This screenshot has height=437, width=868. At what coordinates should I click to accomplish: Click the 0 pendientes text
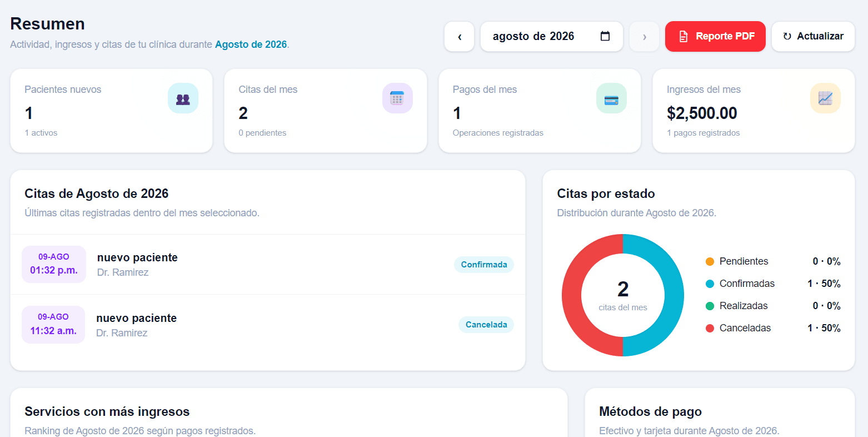pos(262,133)
